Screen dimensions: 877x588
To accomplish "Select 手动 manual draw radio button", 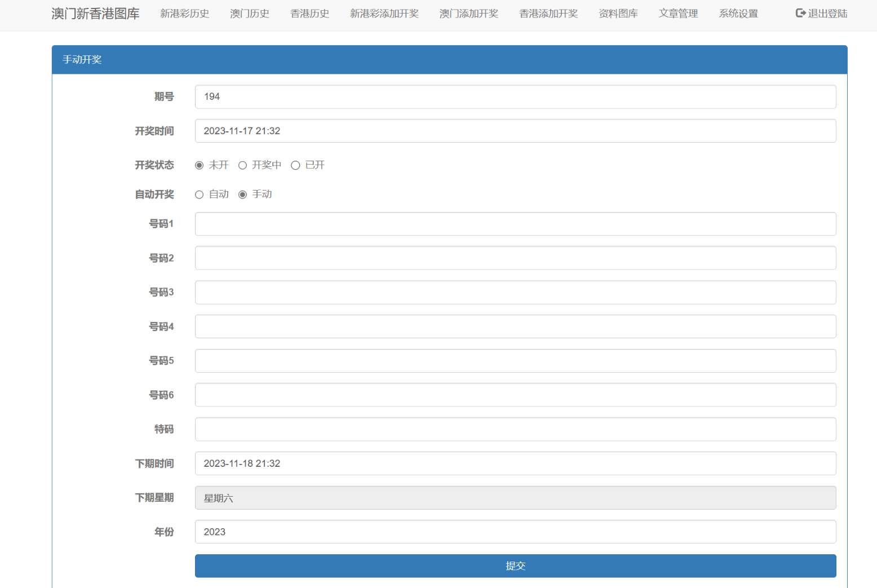I will click(x=243, y=194).
